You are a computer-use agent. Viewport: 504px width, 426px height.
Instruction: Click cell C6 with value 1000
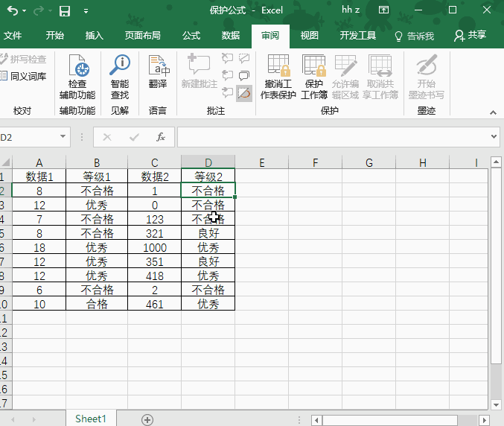[155, 247]
